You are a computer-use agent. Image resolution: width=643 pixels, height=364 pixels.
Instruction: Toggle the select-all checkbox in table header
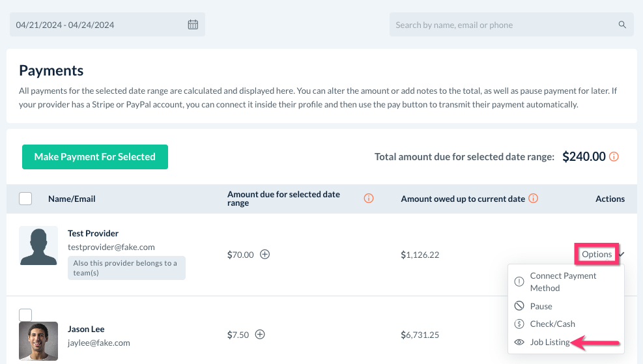pos(25,199)
